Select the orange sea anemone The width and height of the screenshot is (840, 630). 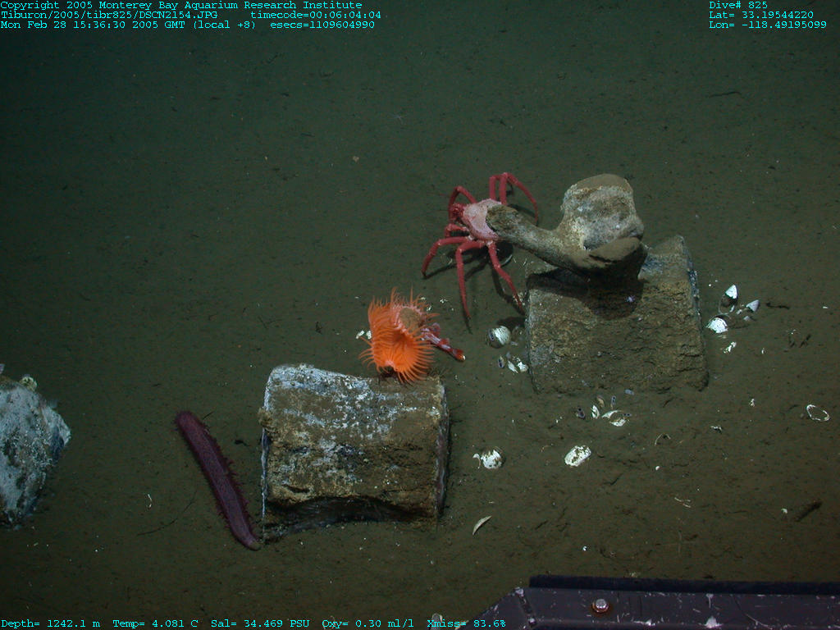point(398,338)
